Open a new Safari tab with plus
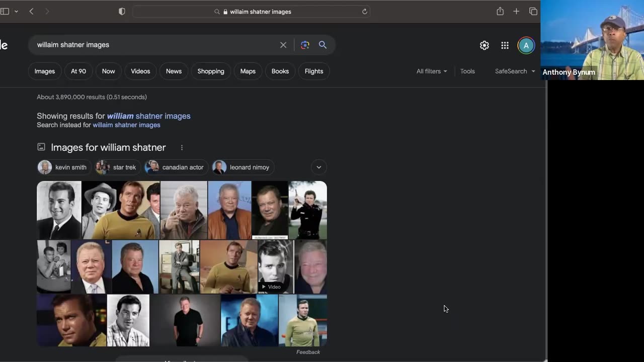 [516, 12]
